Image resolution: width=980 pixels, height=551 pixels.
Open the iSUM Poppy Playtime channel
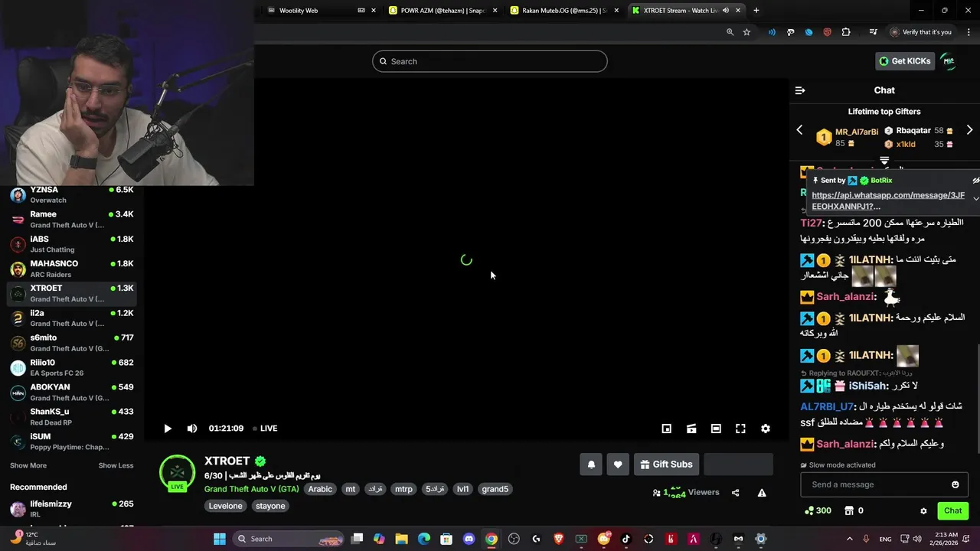tap(71, 442)
